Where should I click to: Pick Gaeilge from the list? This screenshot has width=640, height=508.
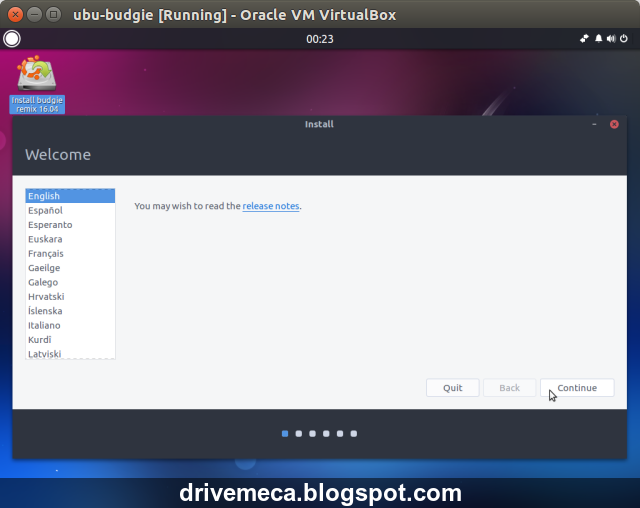click(x=70, y=268)
